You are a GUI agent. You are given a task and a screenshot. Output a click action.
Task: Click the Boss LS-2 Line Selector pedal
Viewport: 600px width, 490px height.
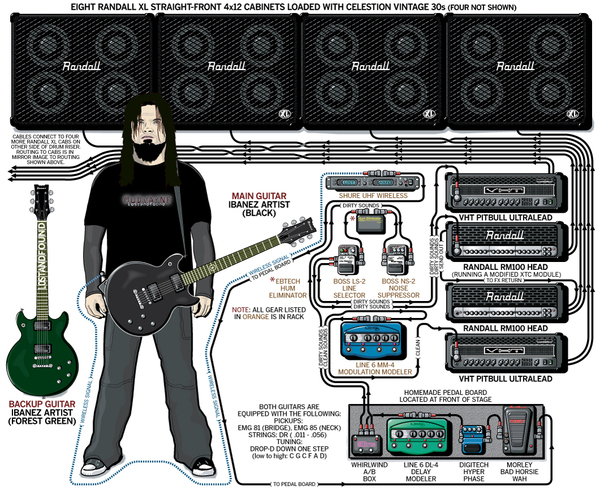[x=347, y=259]
